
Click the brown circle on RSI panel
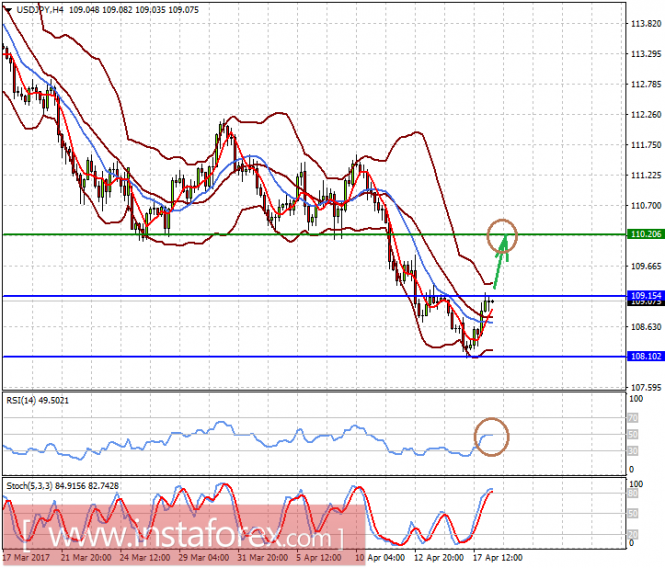(491, 436)
